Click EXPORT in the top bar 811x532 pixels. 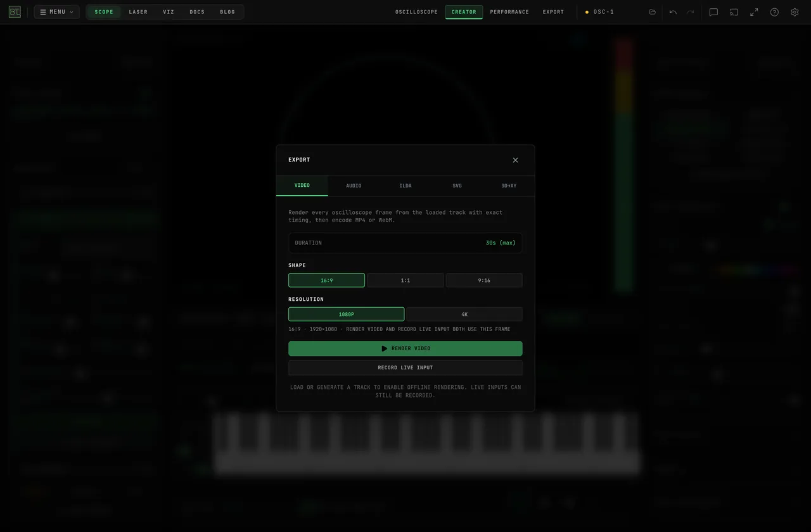tap(553, 12)
